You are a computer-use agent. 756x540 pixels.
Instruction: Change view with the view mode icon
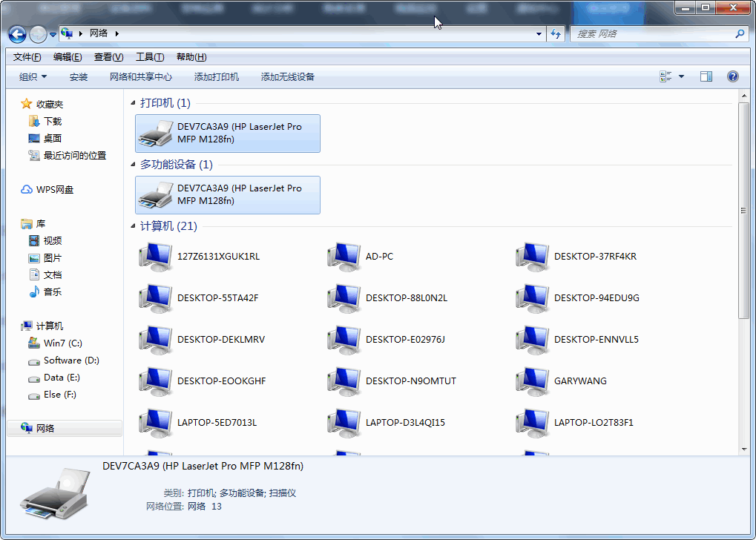click(x=665, y=76)
